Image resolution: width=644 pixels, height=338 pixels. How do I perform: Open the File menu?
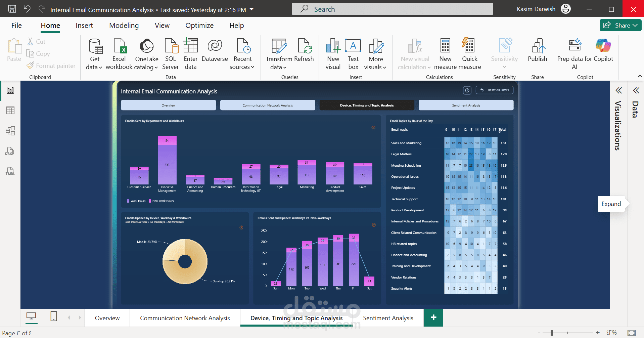pyautogui.click(x=16, y=26)
